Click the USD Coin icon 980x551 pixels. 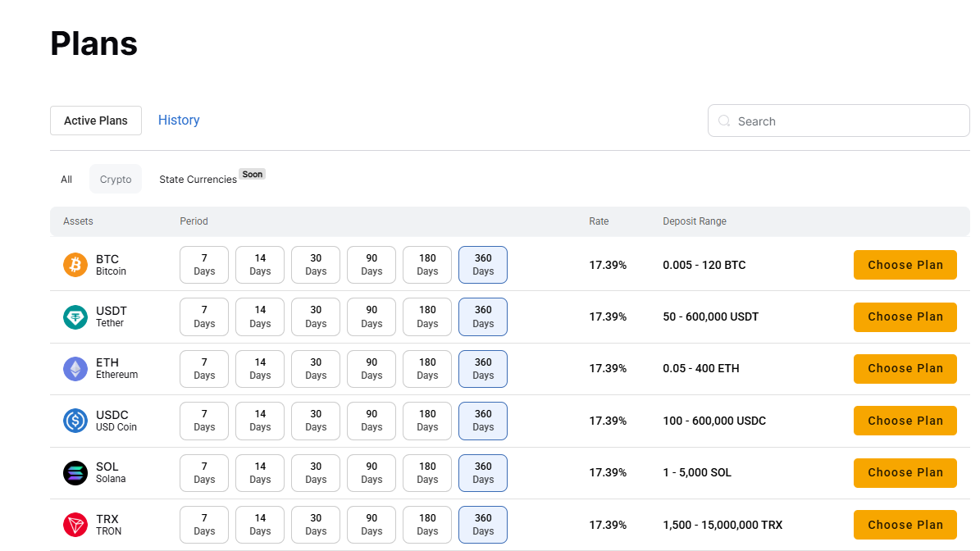(x=75, y=421)
